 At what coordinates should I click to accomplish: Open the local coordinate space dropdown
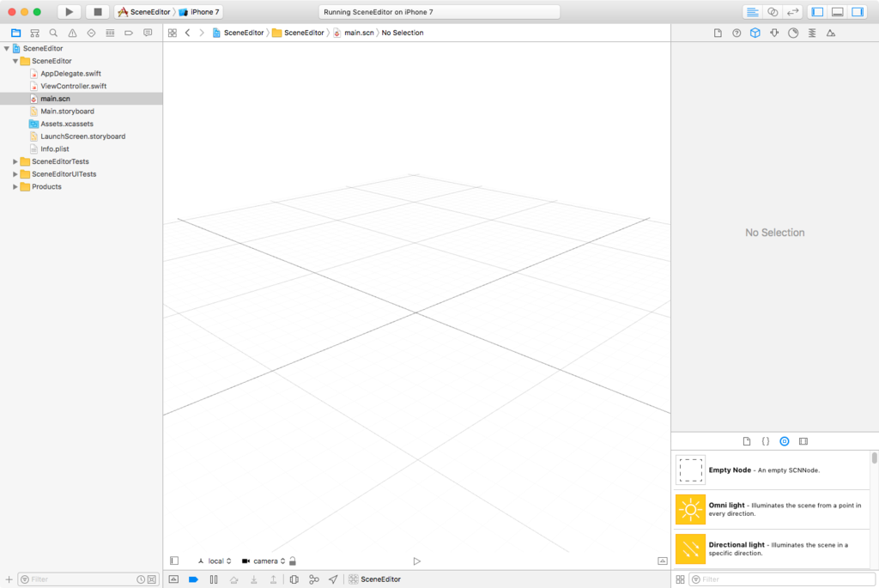(x=214, y=561)
